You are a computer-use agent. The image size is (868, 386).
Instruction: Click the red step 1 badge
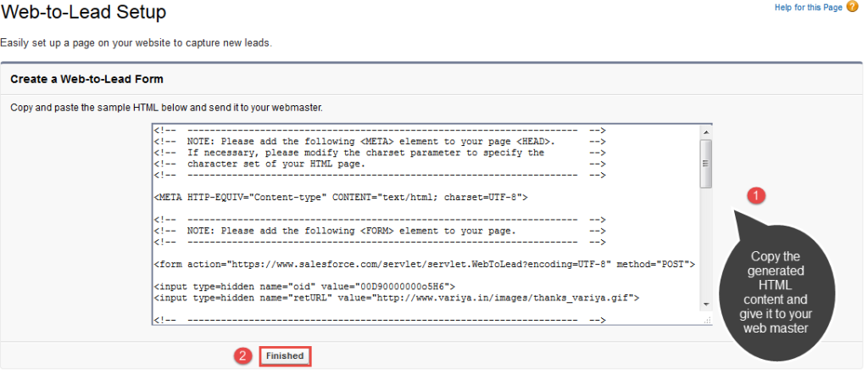759,194
